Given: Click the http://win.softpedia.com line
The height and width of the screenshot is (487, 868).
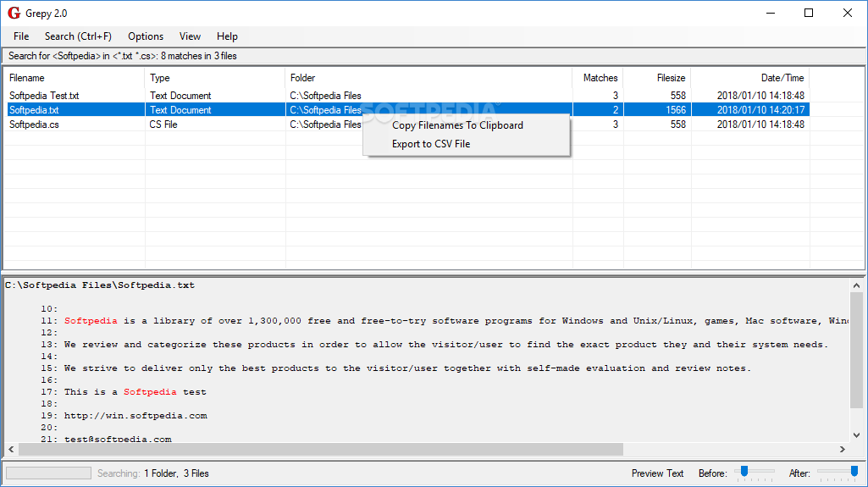Looking at the screenshot, I should pos(135,416).
